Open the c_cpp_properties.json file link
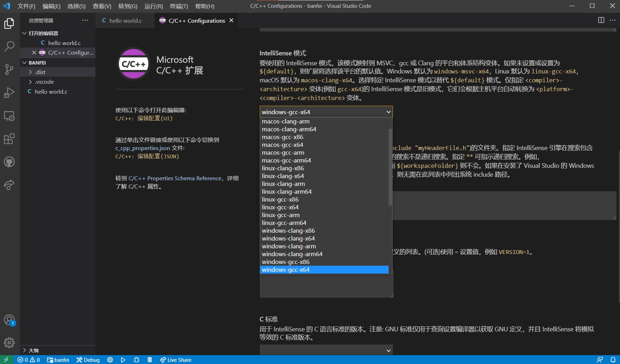This screenshot has width=620, height=364. point(143,148)
